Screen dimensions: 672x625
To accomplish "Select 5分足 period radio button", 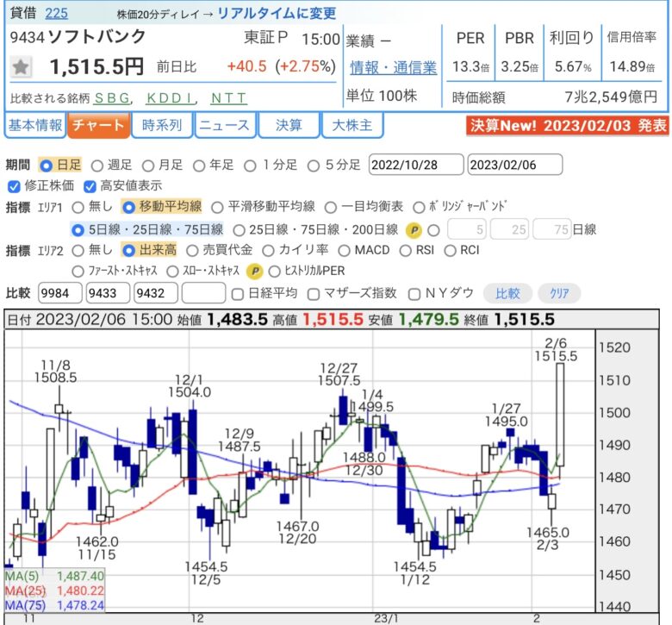I will click(314, 166).
